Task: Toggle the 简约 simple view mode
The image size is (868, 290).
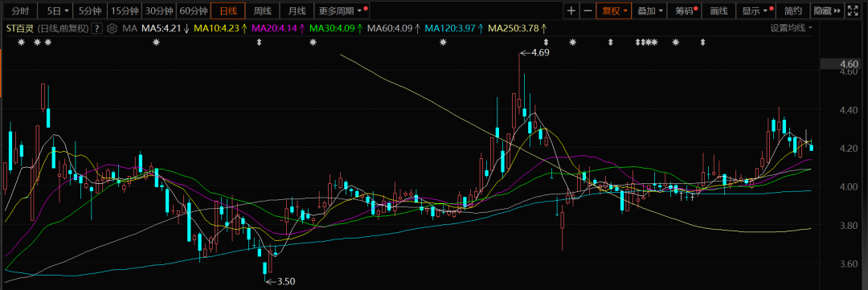Action: point(792,10)
